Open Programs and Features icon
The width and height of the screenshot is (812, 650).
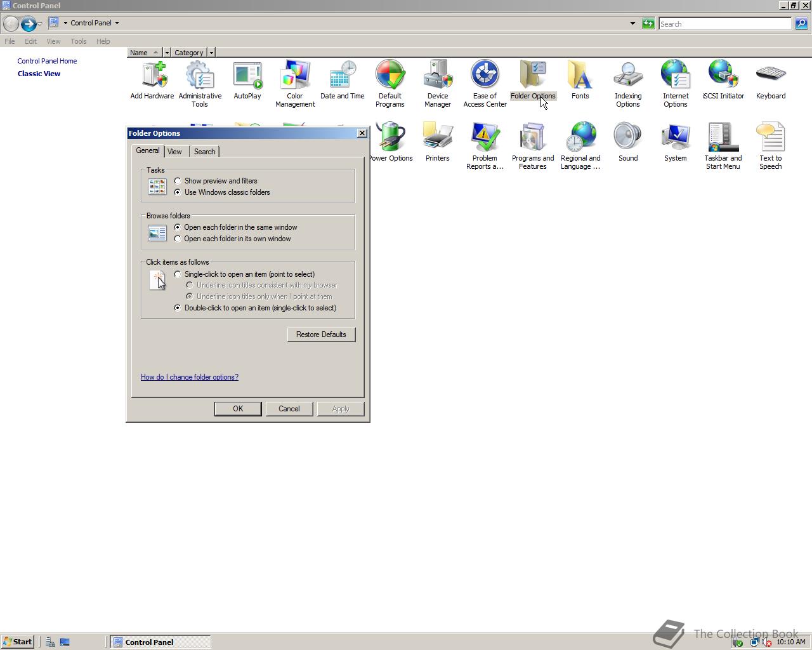click(533, 146)
